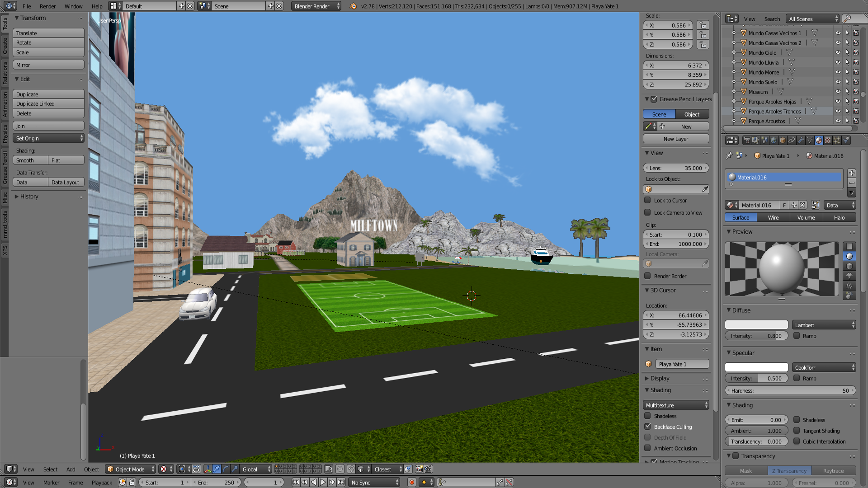Screen dimensions: 868x488
Task: Choose sphere preview shape for material
Action: (x=849, y=256)
